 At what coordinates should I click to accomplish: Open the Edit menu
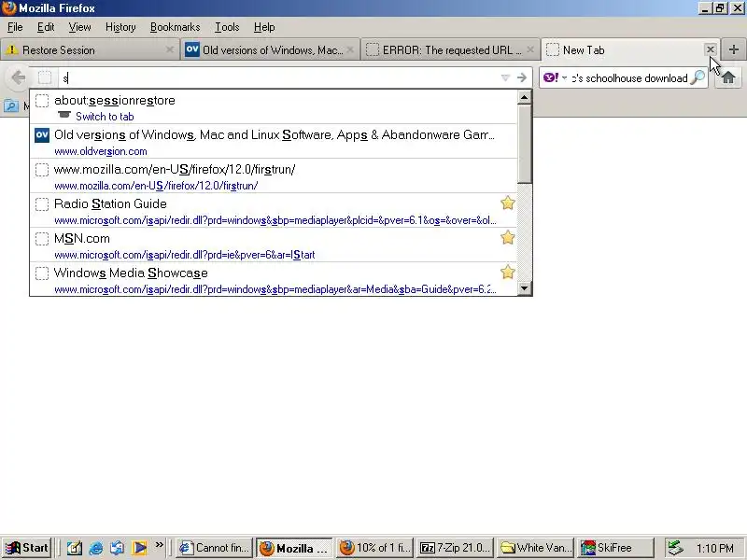[x=46, y=27]
